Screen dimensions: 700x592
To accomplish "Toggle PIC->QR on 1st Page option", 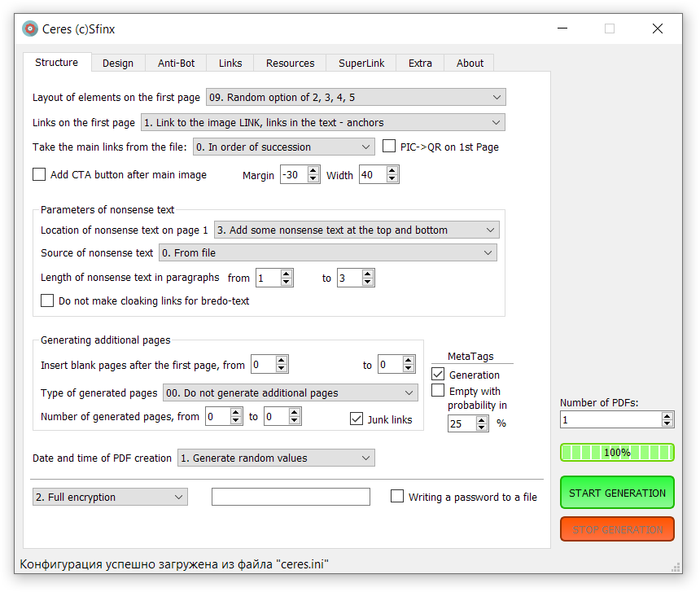I will point(389,147).
